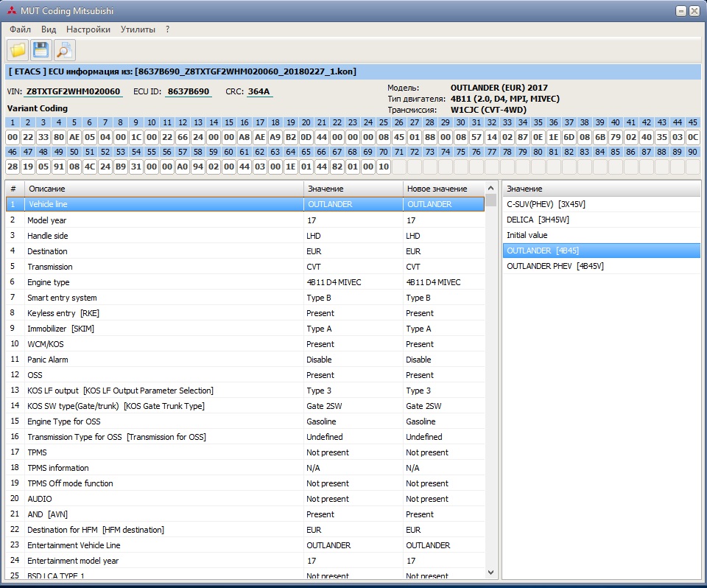Open the Вид menu

pyautogui.click(x=49, y=29)
